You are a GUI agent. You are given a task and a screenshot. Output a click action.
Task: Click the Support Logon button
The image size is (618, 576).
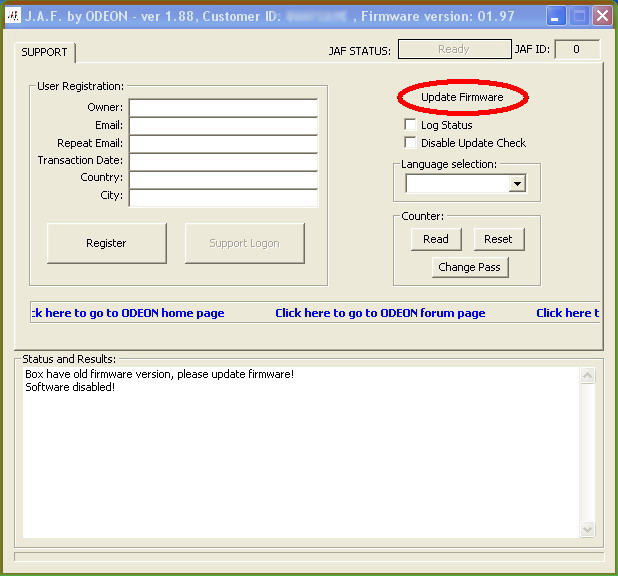[x=245, y=243]
